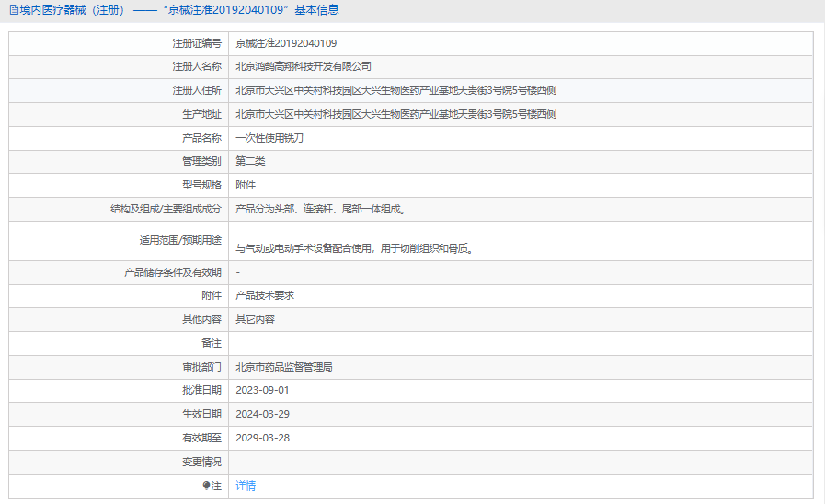Click the 生产地址 label

coord(202,114)
